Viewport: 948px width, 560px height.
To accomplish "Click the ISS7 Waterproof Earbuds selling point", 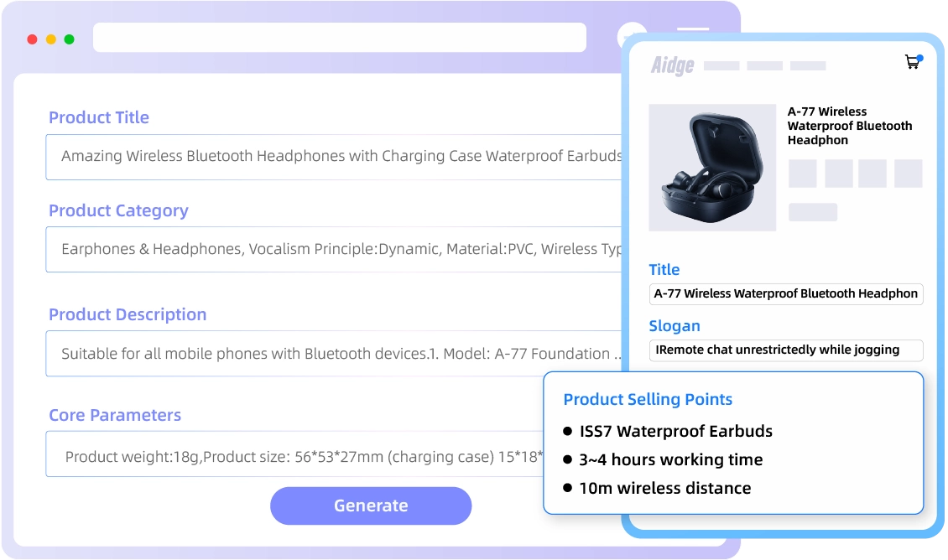I will 676,432.
